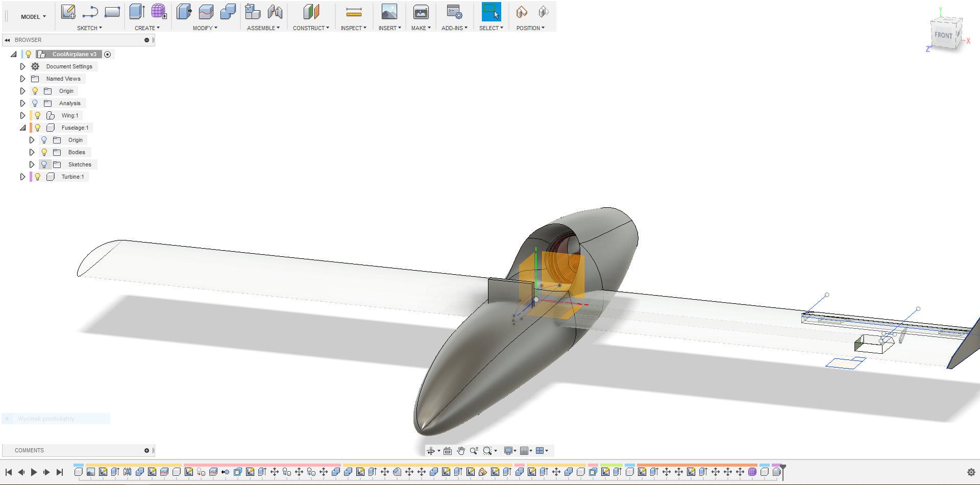The image size is (980, 485).
Task: Open the ASSEMBLE menu
Action: pyautogui.click(x=263, y=28)
